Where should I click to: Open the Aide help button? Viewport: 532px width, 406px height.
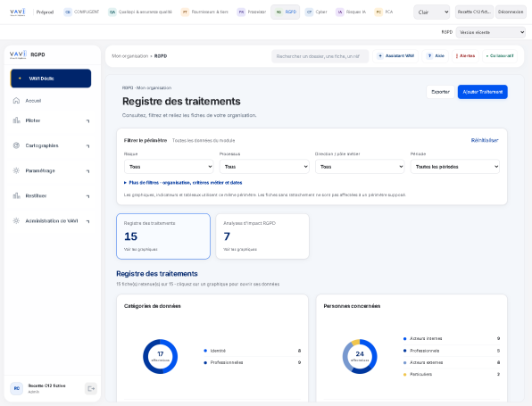point(436,56)
